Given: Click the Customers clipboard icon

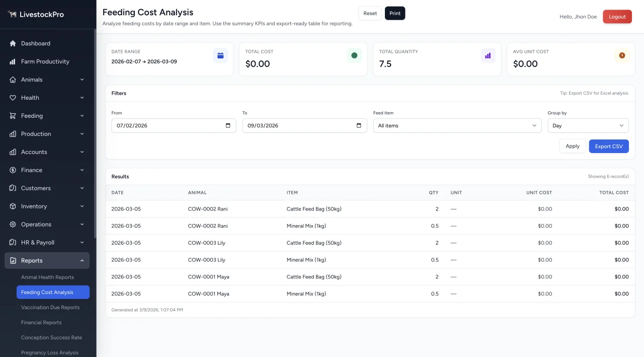Looking at the screenshot, I should (13, 188).
